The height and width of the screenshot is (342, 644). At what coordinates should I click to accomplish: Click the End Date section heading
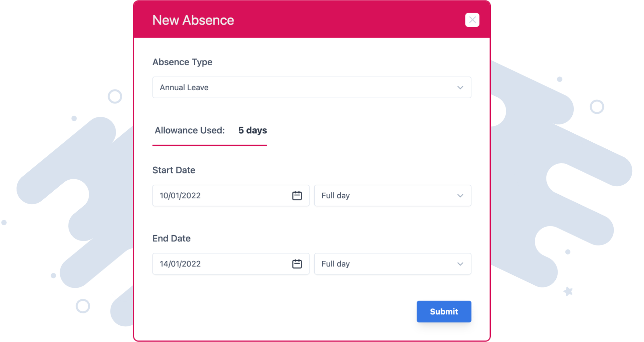coord(171,238)
